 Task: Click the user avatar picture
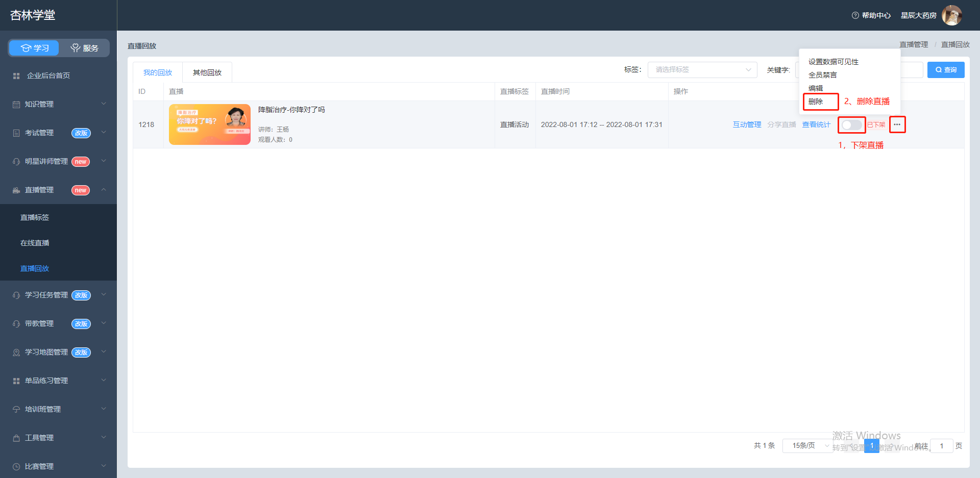tap(952, 15)
